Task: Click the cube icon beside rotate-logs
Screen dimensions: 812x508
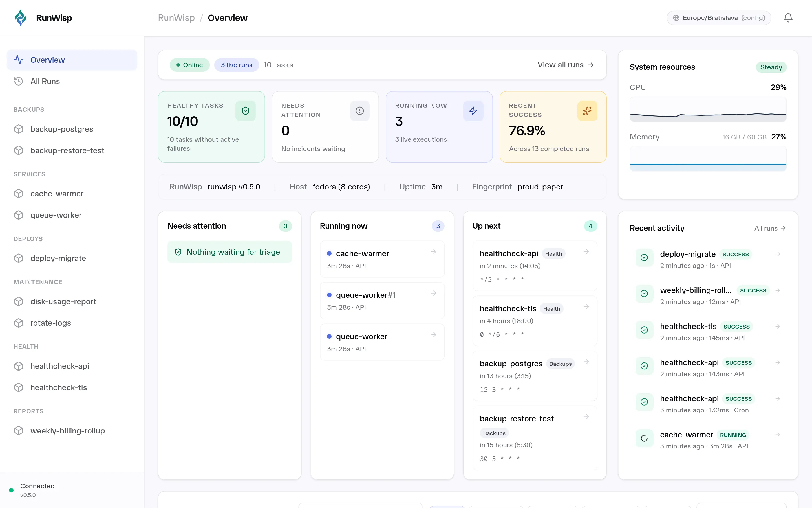Action: (x=19, y=323)
